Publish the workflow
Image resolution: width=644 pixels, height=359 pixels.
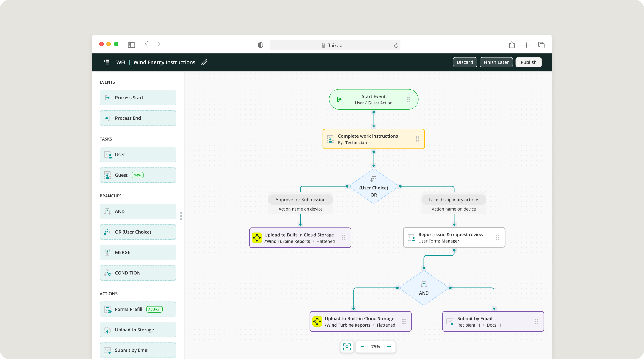point(528,62)
